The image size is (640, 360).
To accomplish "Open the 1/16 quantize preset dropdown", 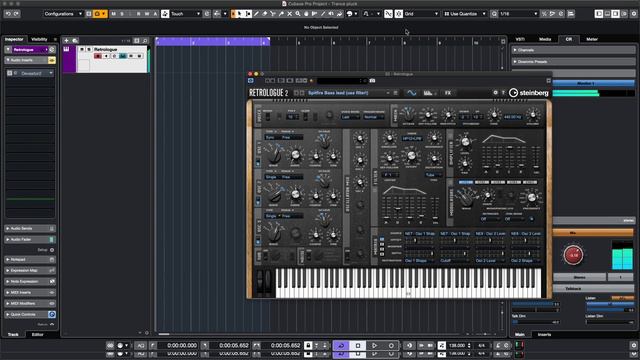I will (519, 14).
